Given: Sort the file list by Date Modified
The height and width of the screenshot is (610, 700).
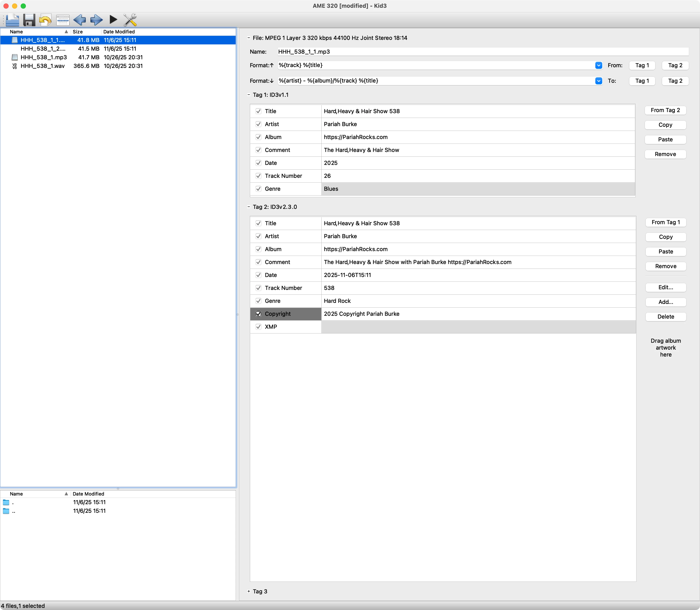Looking at the screenshot, I should coord(119,32).
